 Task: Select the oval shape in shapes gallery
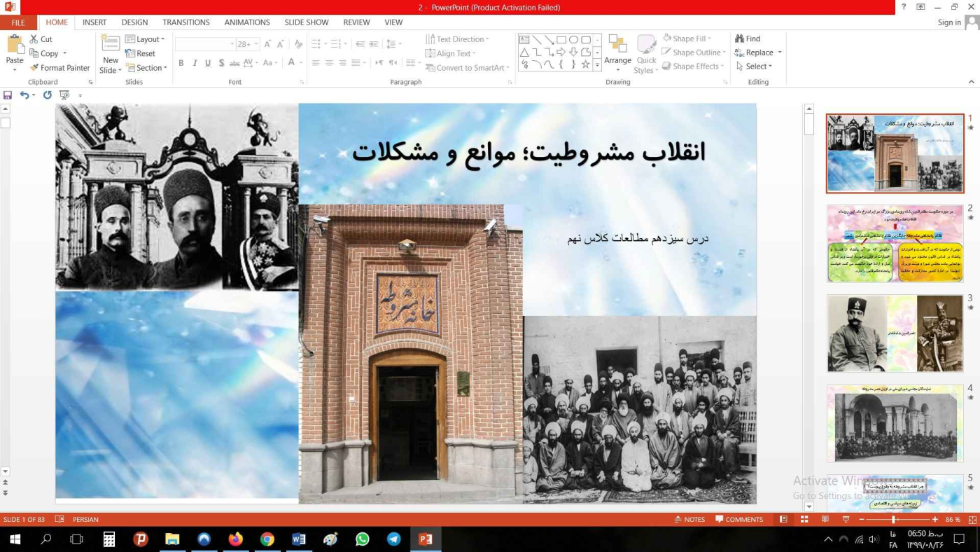pyautogui.click(x=573, y=40)
